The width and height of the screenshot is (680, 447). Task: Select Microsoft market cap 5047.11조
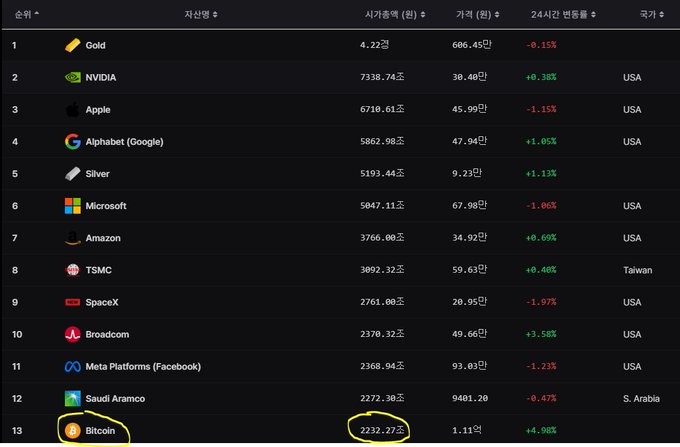(382, 205)
